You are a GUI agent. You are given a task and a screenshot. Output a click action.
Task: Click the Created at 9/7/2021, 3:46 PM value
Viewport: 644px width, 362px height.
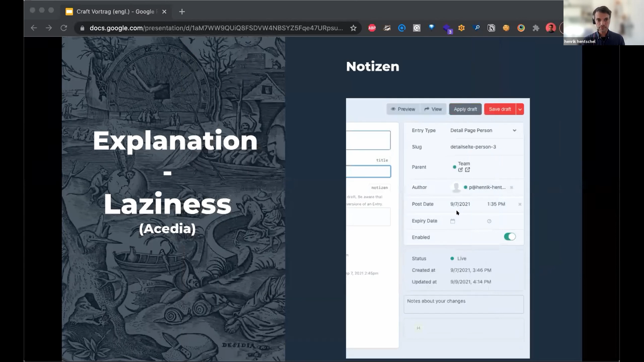point(471,270)
